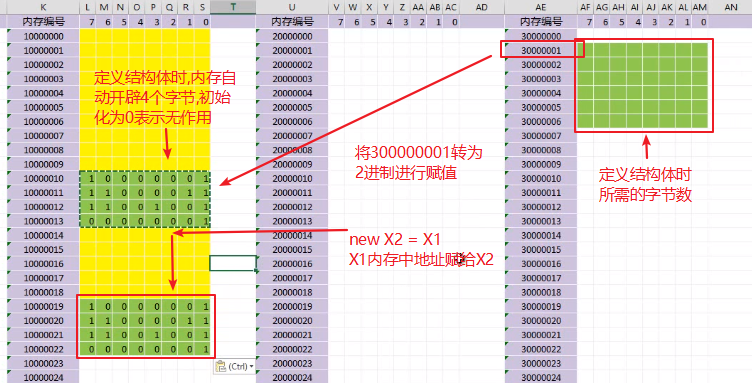Select column V header
Image resolution: width=752 pixels, height=383 pixels.
pos(337,7)
